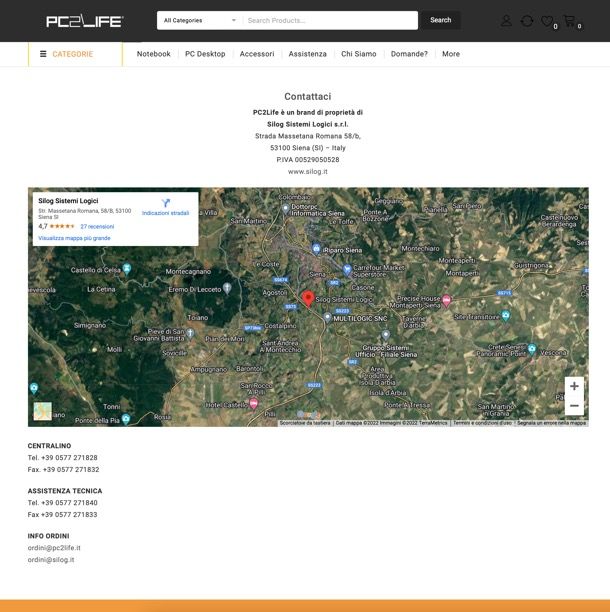Click the 27 recensioni link

97,226
